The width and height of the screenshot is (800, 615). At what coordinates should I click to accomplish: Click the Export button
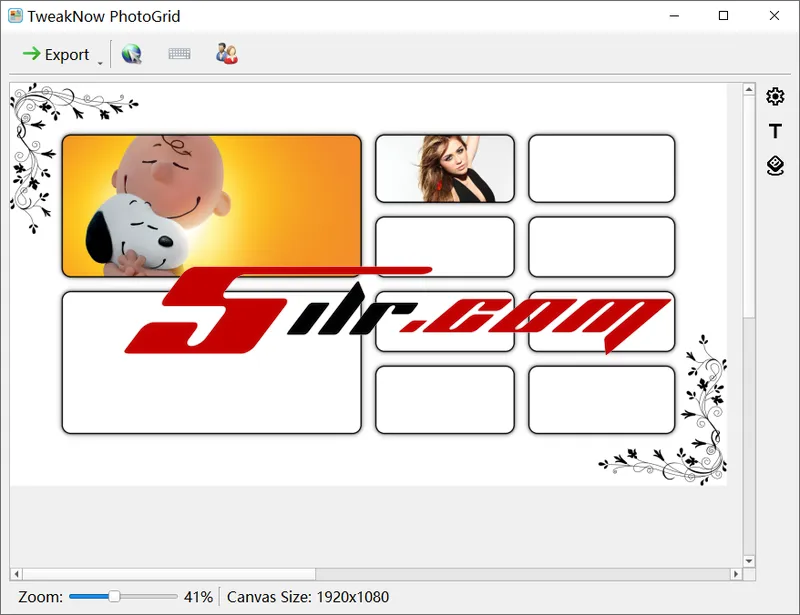click(56, 54)
